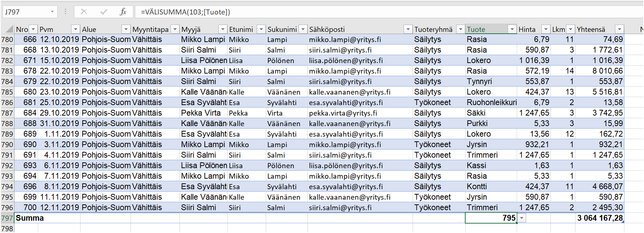
Task: Select the Yhteensä value 5 516,81
Action: click(599, 92)
